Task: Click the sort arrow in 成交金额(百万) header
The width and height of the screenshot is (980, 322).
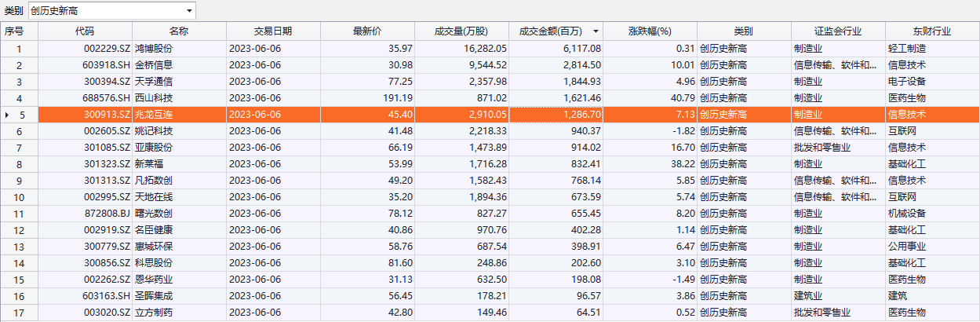Action: pos(596,31)
